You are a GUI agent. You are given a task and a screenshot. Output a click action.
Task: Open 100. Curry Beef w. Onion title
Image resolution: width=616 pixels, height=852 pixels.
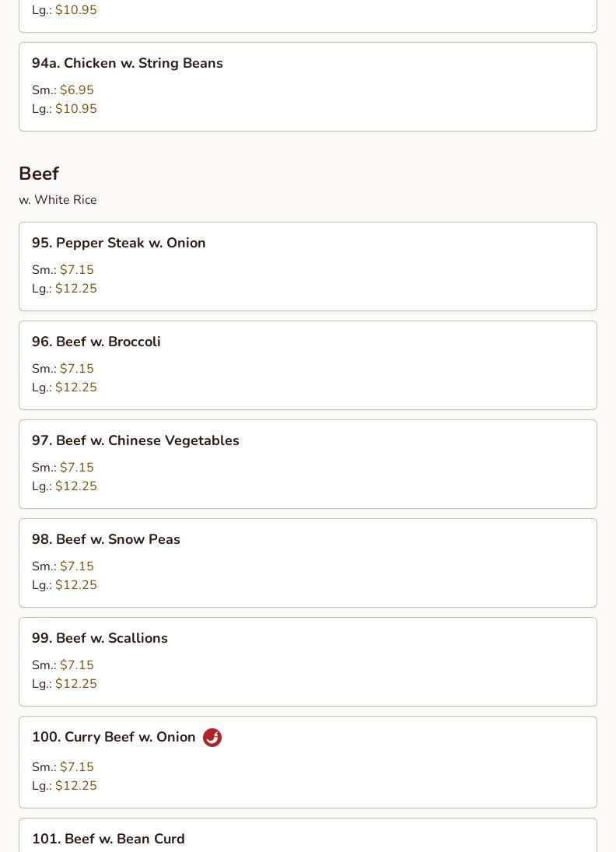114,737
